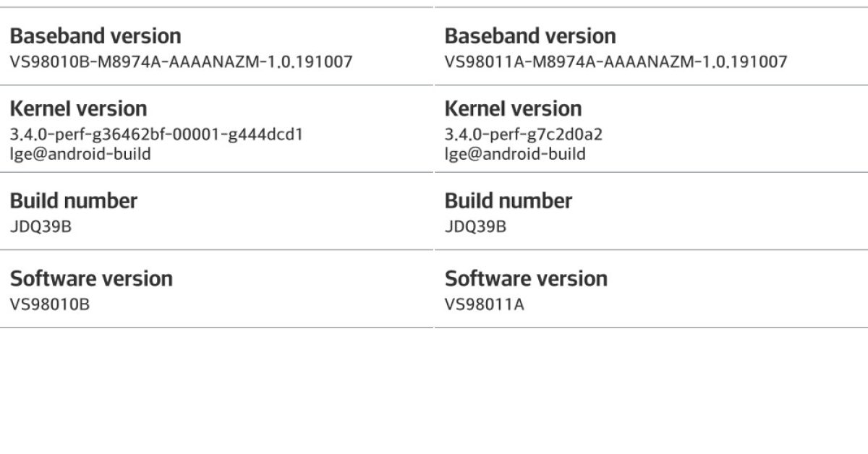This screenshot has height=454, width=868.
Task: Open the left Software version heading
Action: click(x=91, y=279)
